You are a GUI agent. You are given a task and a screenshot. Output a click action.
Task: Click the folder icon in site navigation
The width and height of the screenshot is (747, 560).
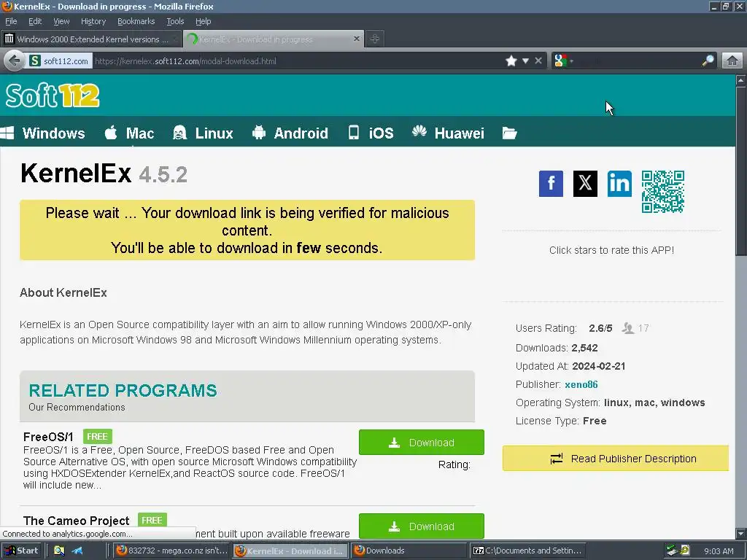coord(509,133)
